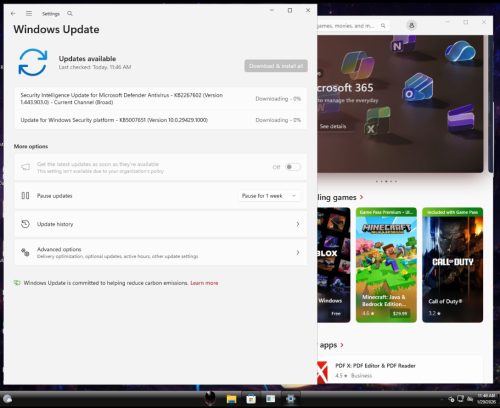Open File Explorer from the taskbar
Viewport: 500px width, 408px height.
(x=231, y=399)
